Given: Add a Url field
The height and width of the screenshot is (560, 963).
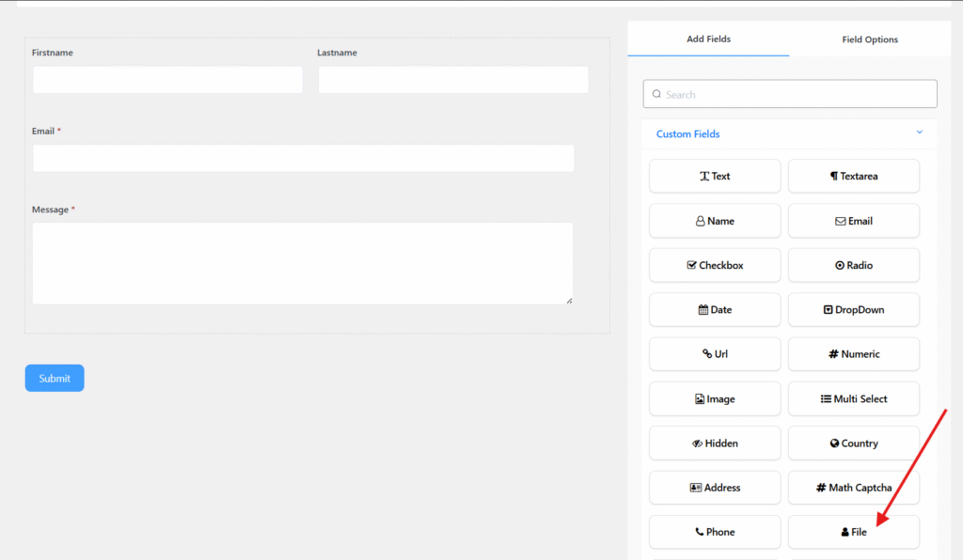Looking at the screenshot, I should coord(715,354).
